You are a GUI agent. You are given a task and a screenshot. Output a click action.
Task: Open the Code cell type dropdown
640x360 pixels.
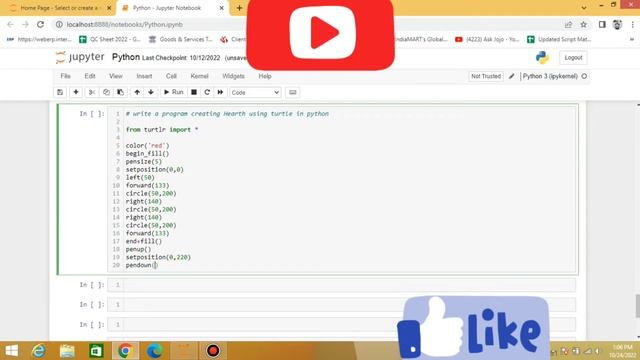(255, 93)
